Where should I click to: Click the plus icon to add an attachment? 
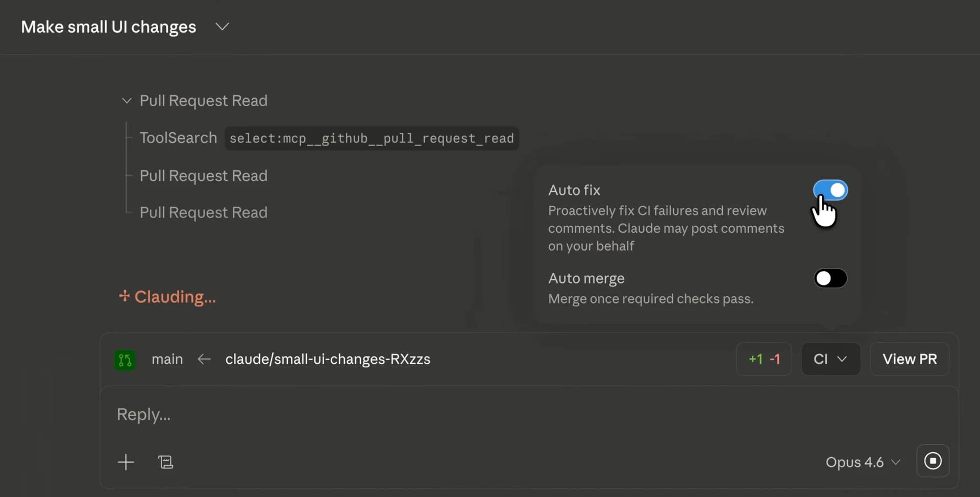coord(126,462)
